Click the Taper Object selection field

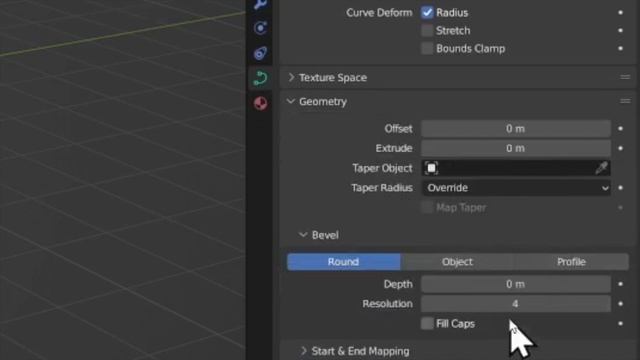pyautogui.click(x=516, y=168)
